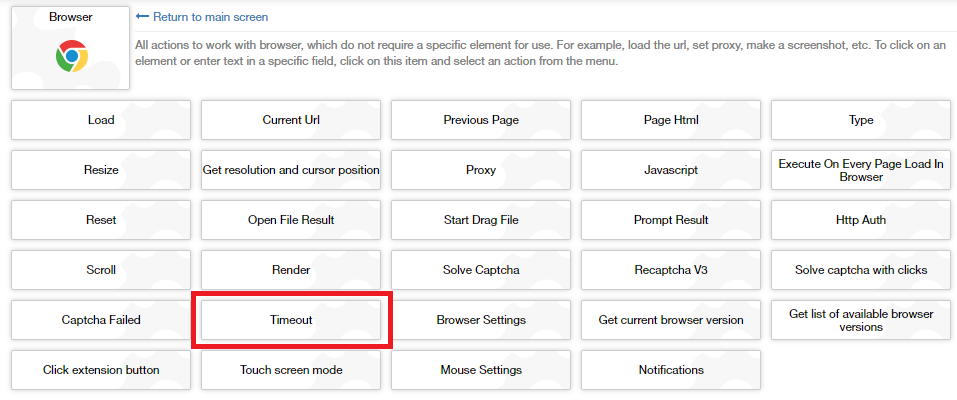
Task: Select the Http Auth action
Action: click(861, 220)
